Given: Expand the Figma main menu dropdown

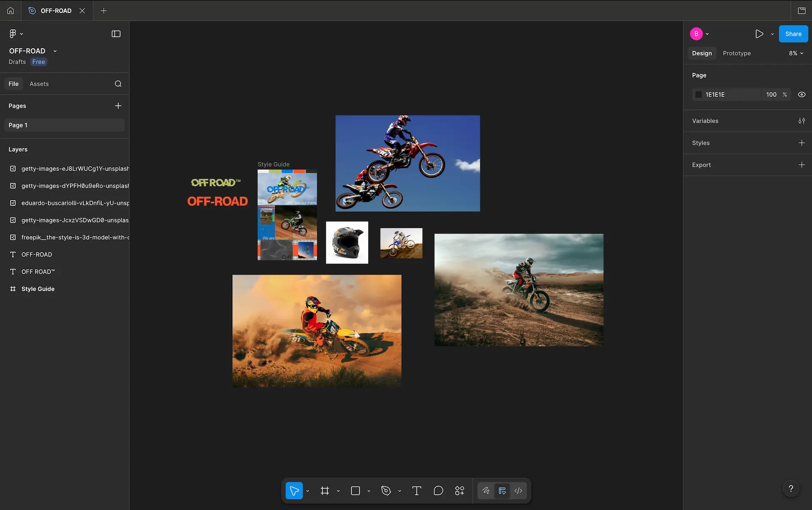Looking at the screenshot, I should pyautogui.click(x=16, y=34).
